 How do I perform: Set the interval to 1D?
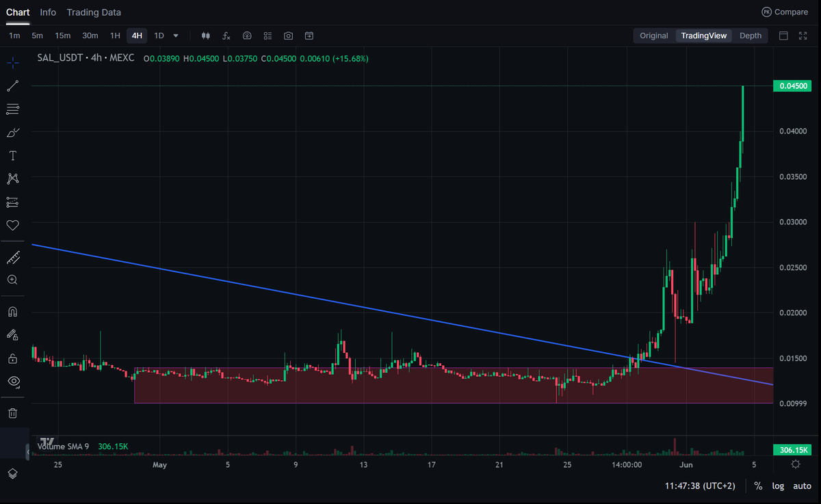click(159, 36)
